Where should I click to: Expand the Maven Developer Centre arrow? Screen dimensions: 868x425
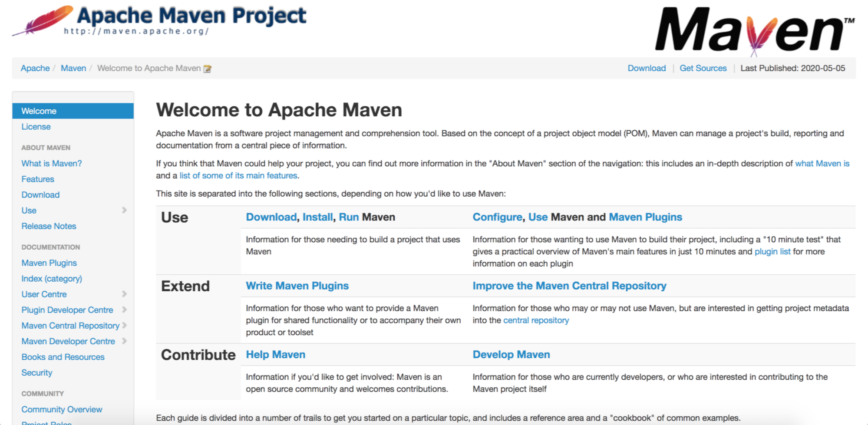click(125, 341)
